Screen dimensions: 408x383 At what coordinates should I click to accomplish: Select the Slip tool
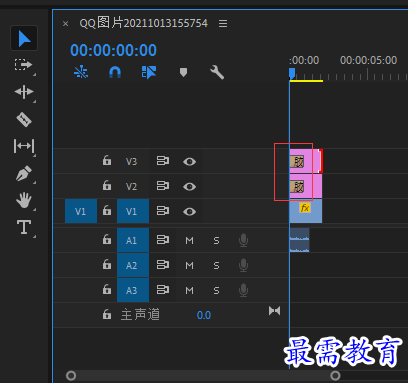tap(24, 146)
